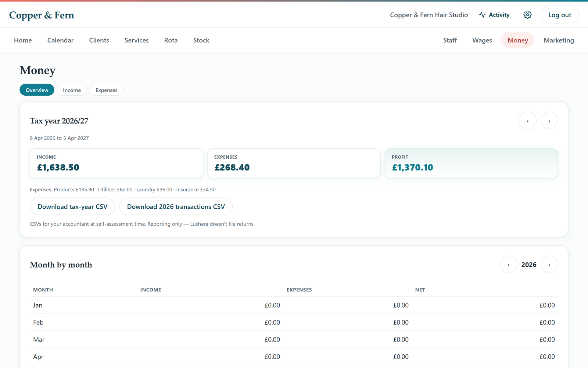Click the Feb month row label

(x=38, y=322)
